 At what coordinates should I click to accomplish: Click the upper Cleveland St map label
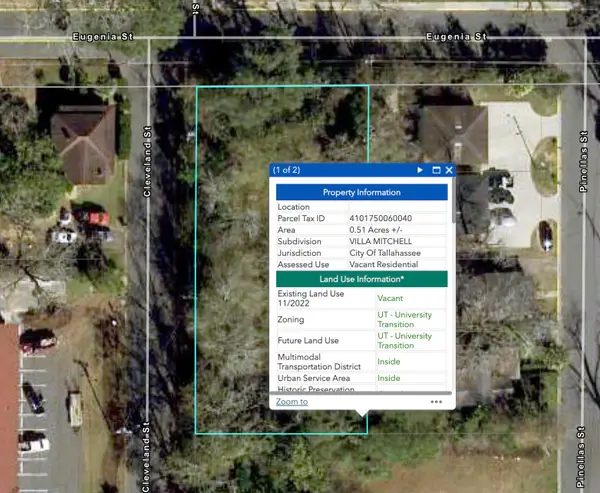click(x=147, y=161)
